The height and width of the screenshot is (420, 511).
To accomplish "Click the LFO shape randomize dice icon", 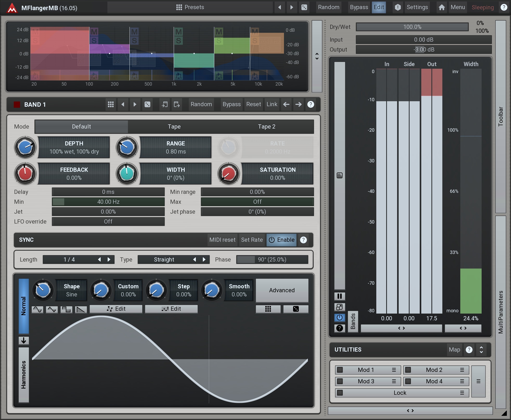I will [296, 309].
